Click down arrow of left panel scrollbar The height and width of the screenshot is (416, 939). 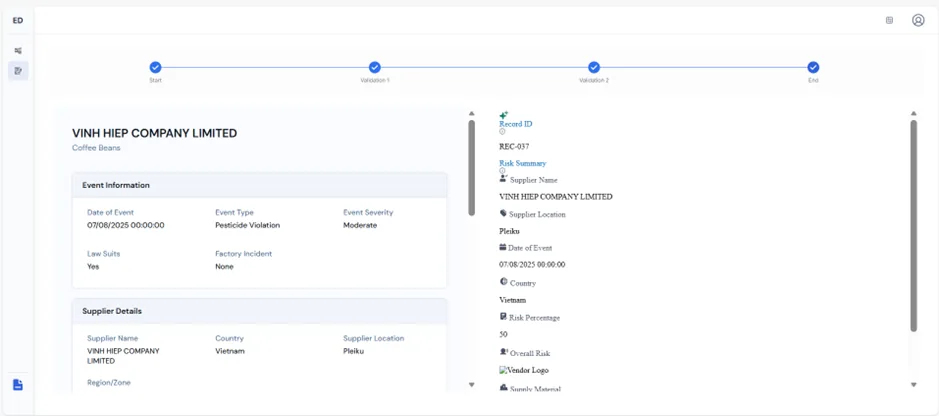(471, 384)
